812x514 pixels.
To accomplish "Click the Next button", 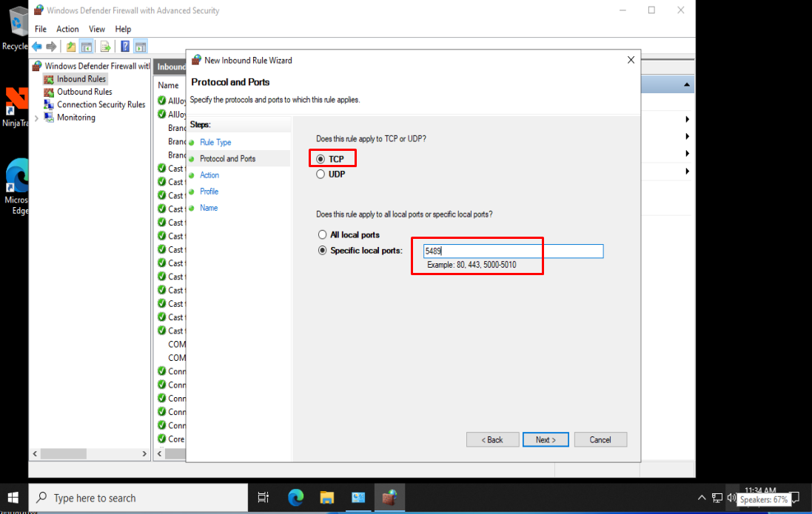I will [x=546, y=439].
